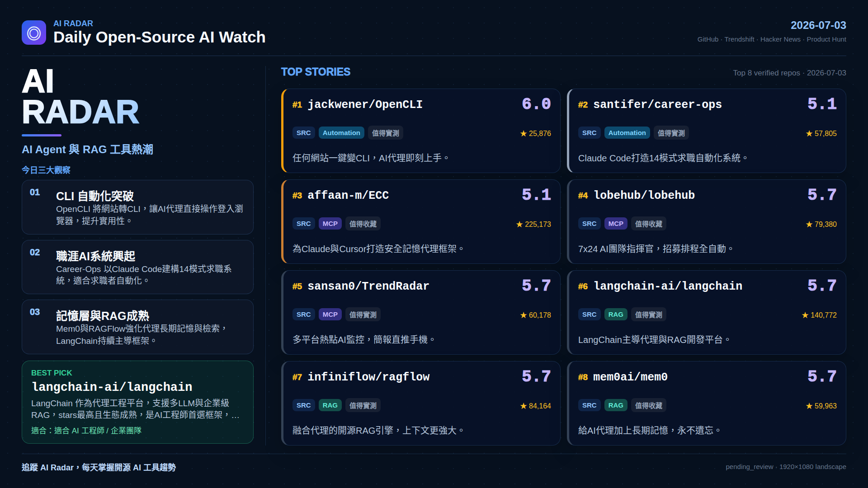868x488 pixels.
Task: Click the "GitHub · Trendshift · Hacker News · Product Hunt" sources line
Action: 772,39
